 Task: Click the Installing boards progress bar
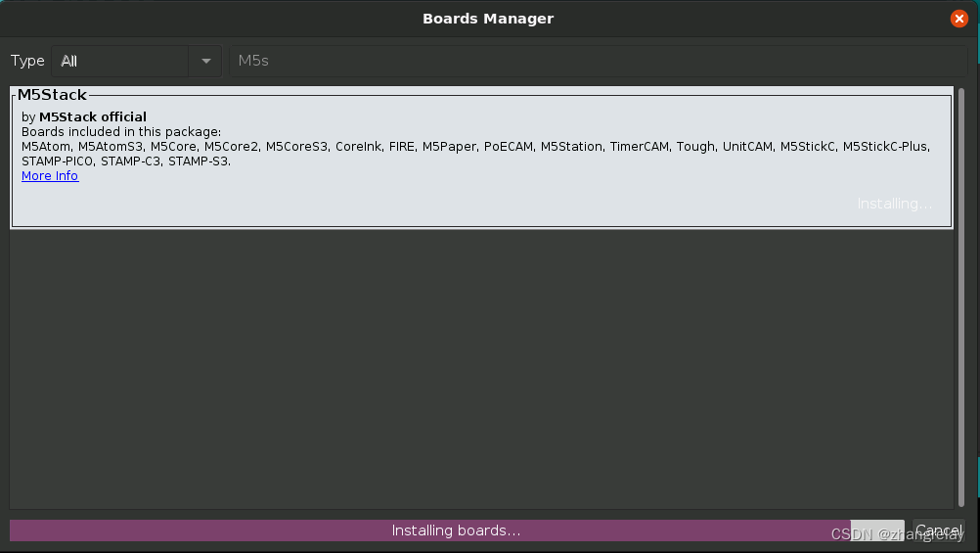pos(457,530)
